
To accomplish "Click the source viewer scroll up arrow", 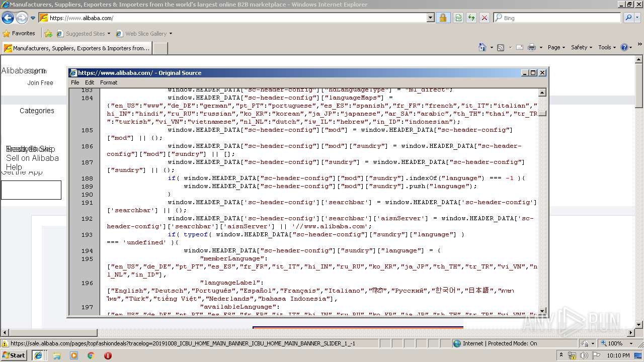I will (x=542, y=93).
